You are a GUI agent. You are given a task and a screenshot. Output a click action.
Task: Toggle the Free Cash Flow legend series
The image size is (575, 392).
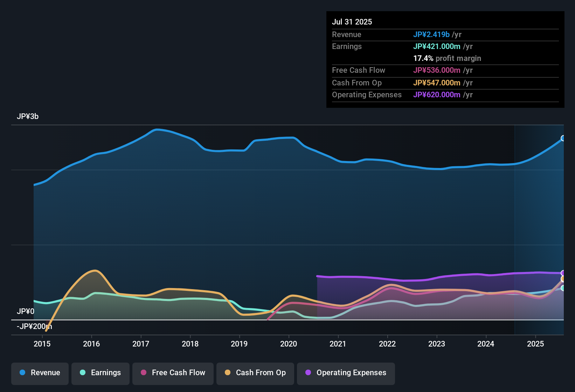(173, 373)
